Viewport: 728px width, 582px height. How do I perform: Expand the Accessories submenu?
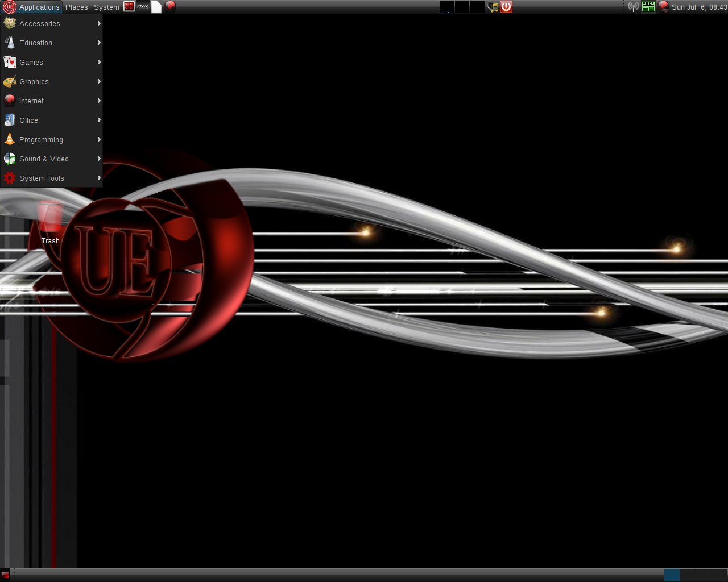pos(51,24)
